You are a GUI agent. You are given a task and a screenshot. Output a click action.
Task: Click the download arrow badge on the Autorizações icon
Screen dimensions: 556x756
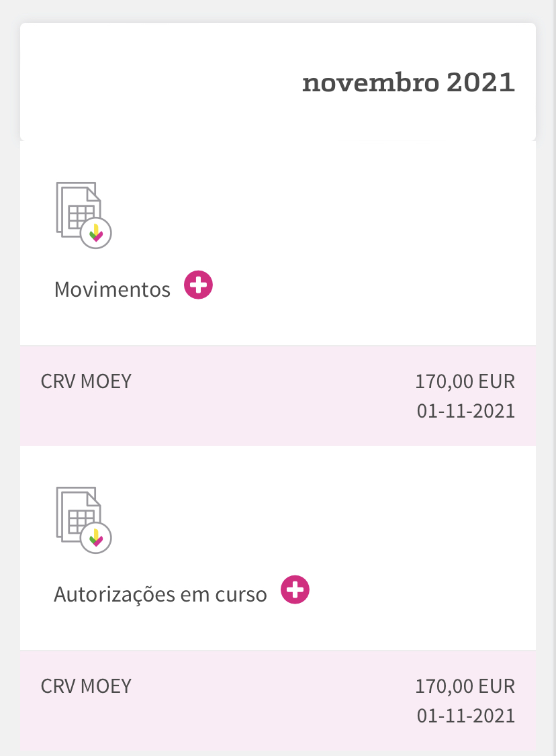coord(96,538)
